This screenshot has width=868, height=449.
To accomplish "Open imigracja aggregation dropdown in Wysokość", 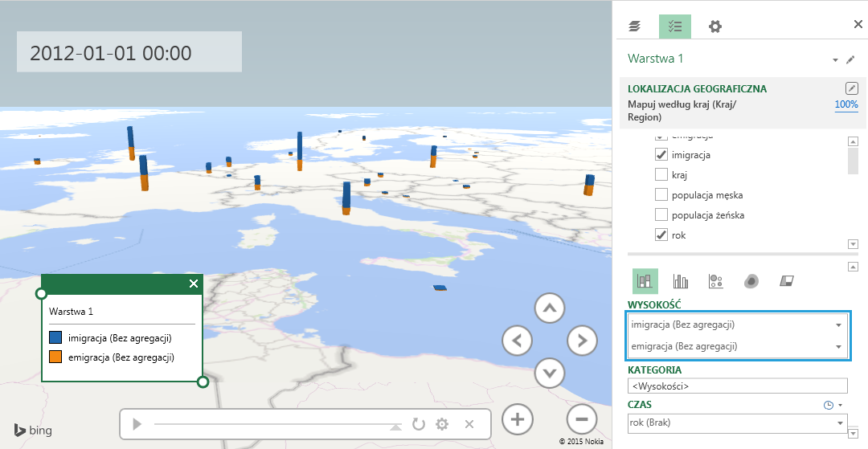I will (x=839, y=325).
